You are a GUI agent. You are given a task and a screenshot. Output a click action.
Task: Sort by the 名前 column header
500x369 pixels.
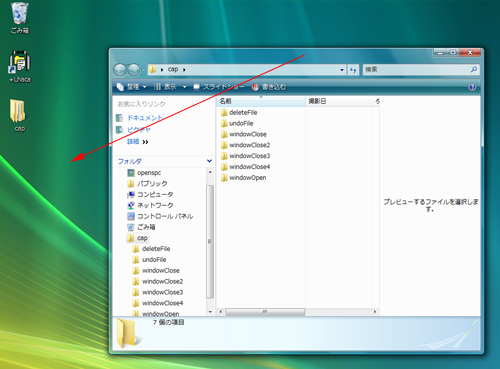point(261,101)
